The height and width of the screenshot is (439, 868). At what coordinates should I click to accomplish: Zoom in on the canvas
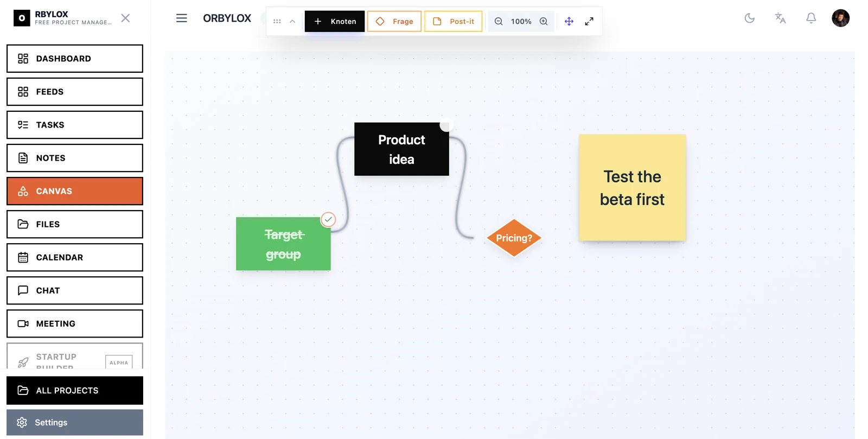pos(544,22)
